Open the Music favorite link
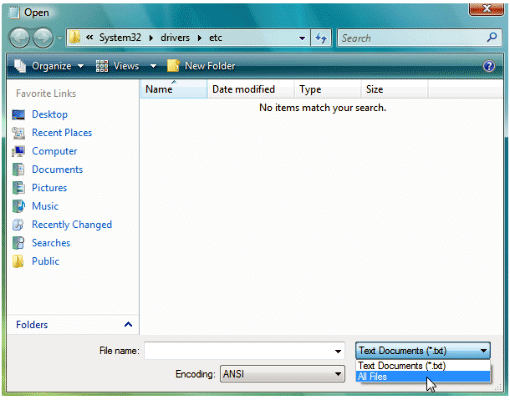The width and height of the screenshot is (510, 400). [45, 206]
